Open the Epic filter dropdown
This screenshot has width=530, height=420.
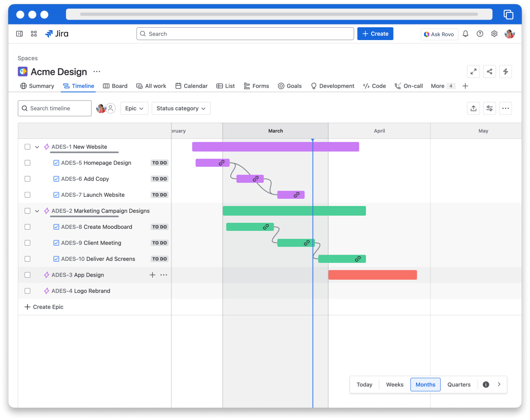tap(134, 108)
